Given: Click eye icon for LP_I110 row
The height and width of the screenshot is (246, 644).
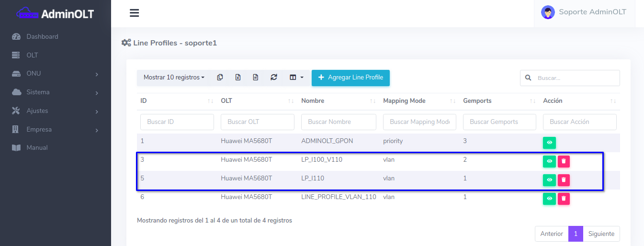Looking at the screenshot, I should (549, 180).
